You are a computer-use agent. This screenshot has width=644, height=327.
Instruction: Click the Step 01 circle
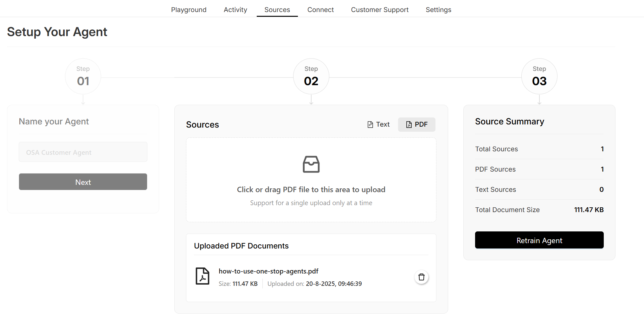[x=83, y=76]
